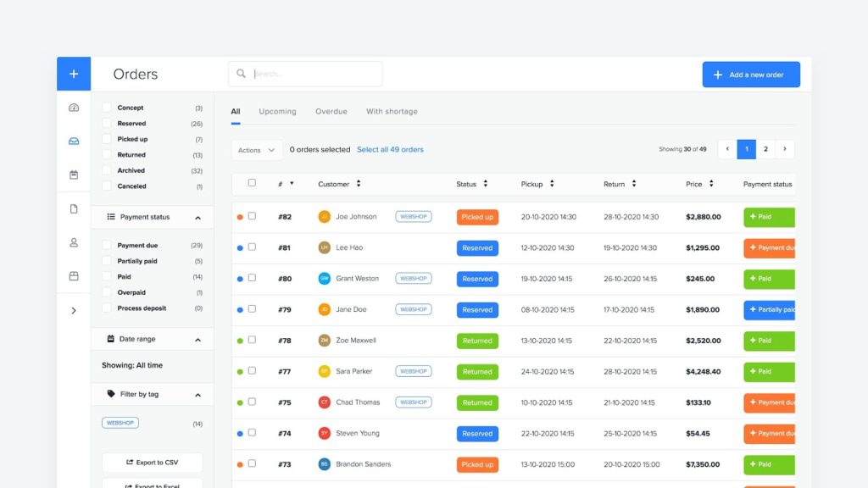Click the search magnifier icon
The image size is (868, 488).
point(241,74)
